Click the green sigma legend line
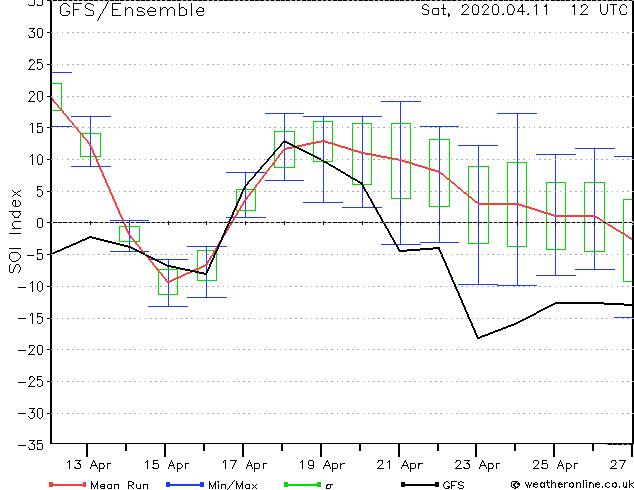This screenshot has width=634, height=490. (302, 484)
